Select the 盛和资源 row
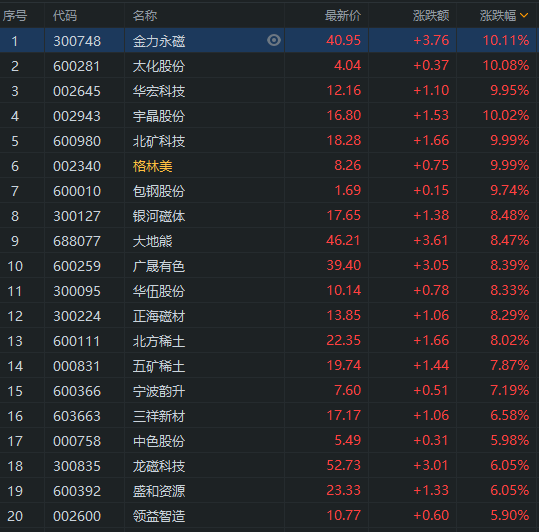This screenshot has width=539, height=532. (268, 491)
